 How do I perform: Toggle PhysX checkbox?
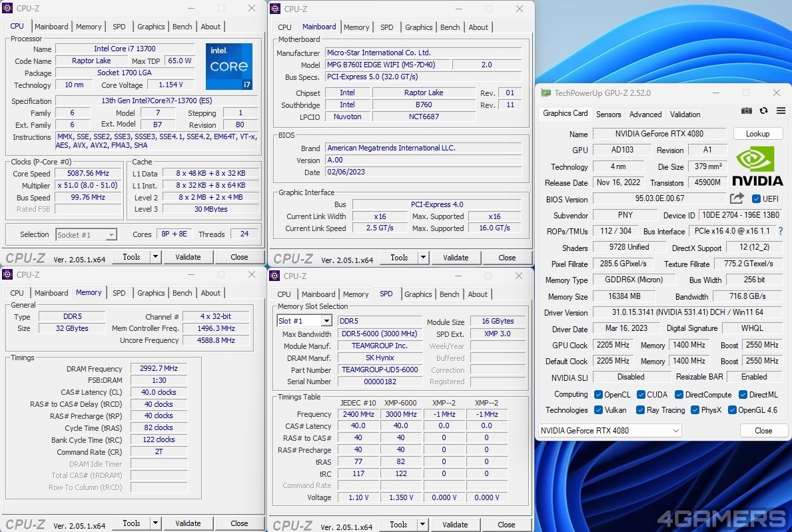[x=695, y=410]
